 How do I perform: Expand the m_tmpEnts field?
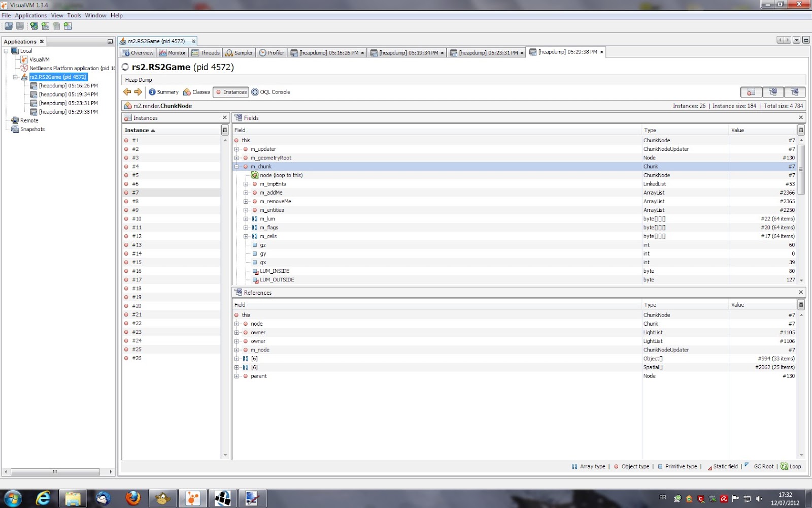[246, 184]
